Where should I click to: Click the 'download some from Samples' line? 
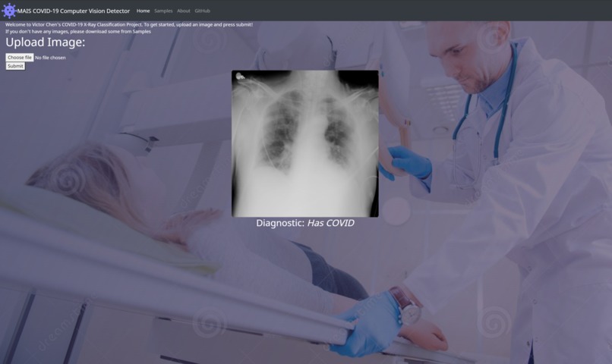(x=78, y=32)
